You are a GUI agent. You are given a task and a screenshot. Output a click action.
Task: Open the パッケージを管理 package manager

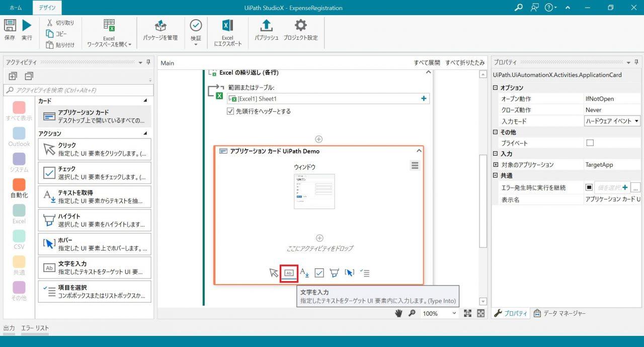[x=160, y=30]
